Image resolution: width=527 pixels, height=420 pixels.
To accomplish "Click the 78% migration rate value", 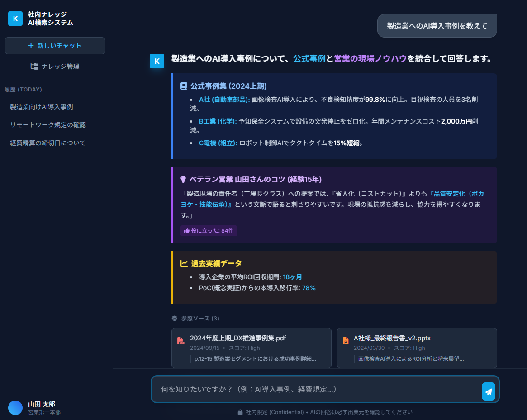I will pyautogui.click(x=309, y=288).
